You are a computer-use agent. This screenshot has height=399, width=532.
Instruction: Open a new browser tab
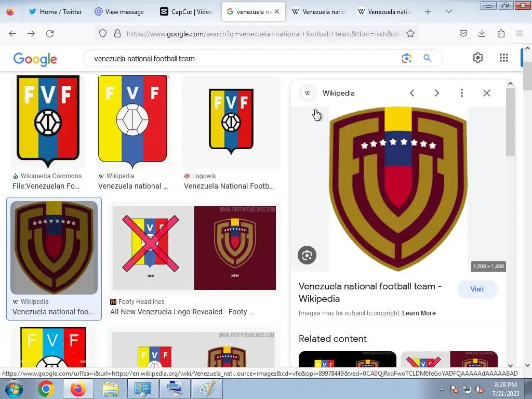point(428,12)
